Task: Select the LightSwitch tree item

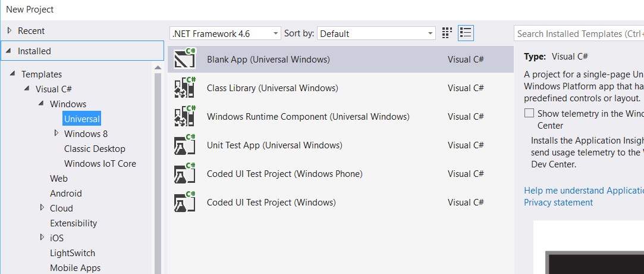Action: click(73, 253)
